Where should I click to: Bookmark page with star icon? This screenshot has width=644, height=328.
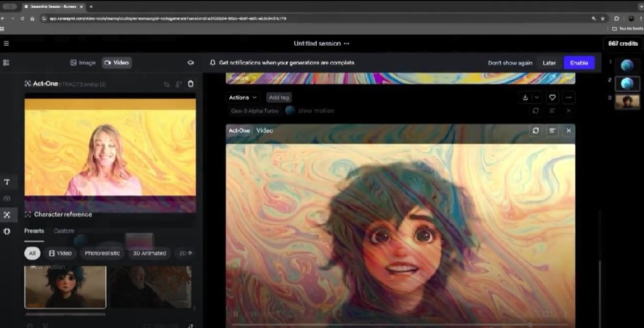[603, 18]
